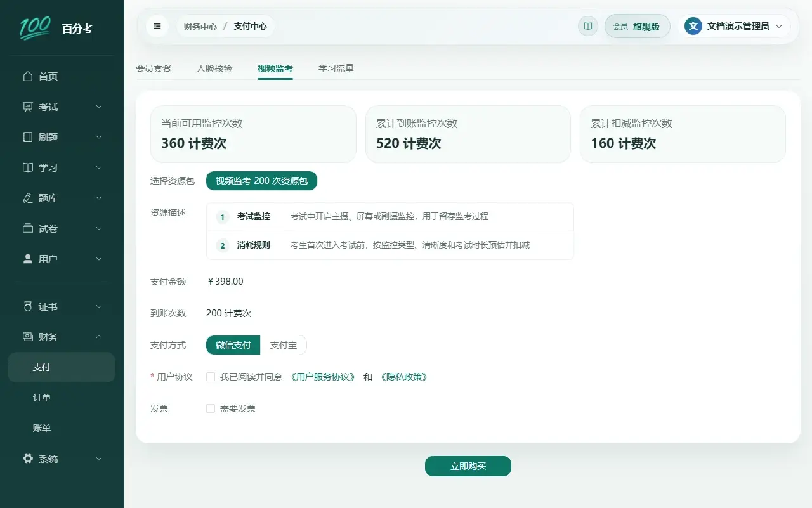Viewport: 812px width, 508px height.
Task: Click the 系统 gear icon
Action: point(27,459)
